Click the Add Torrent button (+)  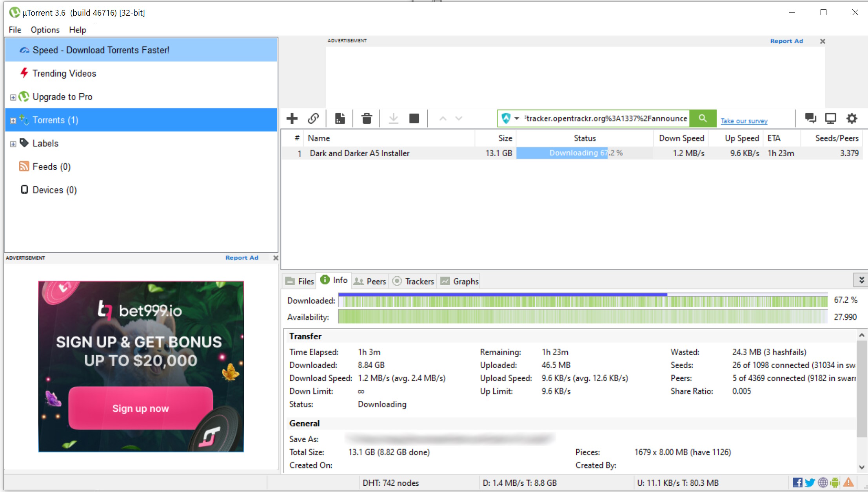[x=293, y=119]
